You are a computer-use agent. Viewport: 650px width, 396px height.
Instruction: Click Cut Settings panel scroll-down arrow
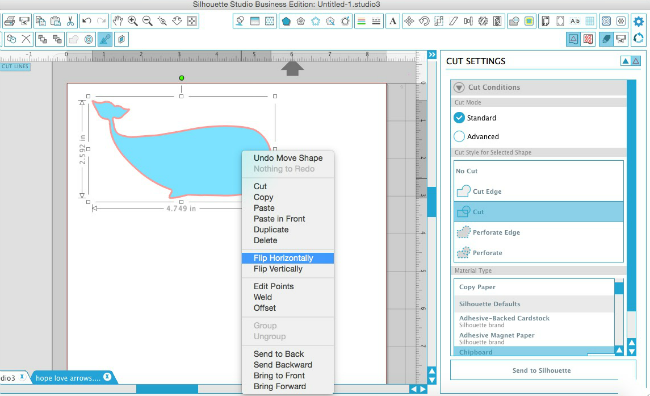632,351
